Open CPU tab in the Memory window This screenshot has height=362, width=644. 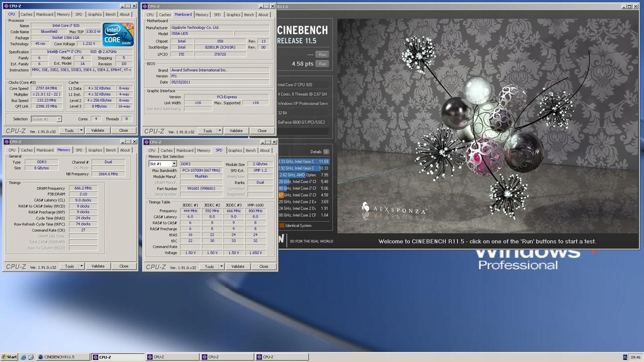coord(12,150)
